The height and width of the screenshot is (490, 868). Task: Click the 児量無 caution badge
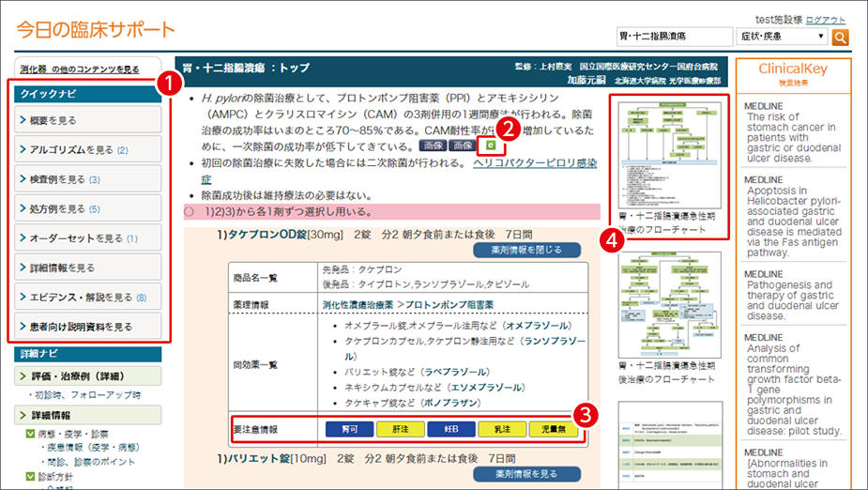[553, 429]
